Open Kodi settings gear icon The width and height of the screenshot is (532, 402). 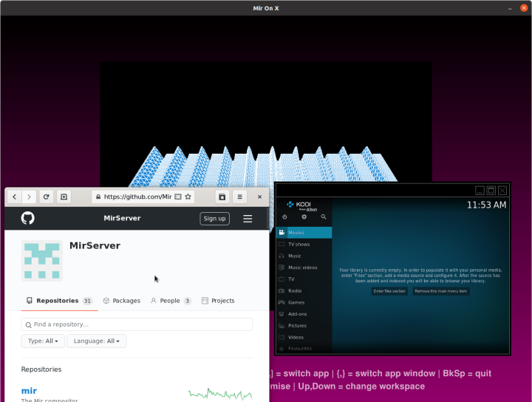coord(304,217)
